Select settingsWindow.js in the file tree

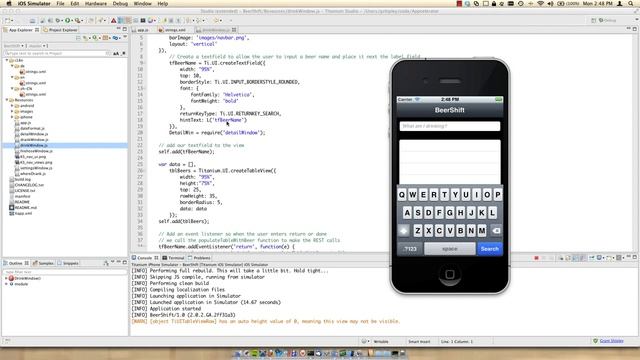point(36,168)
